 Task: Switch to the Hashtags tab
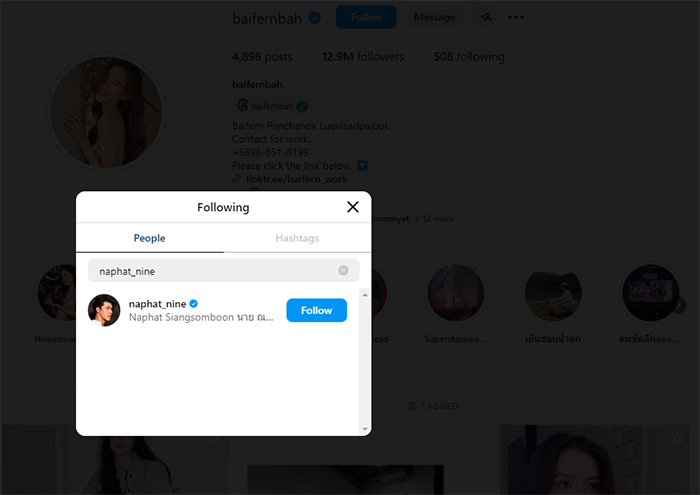pos(297,238)
